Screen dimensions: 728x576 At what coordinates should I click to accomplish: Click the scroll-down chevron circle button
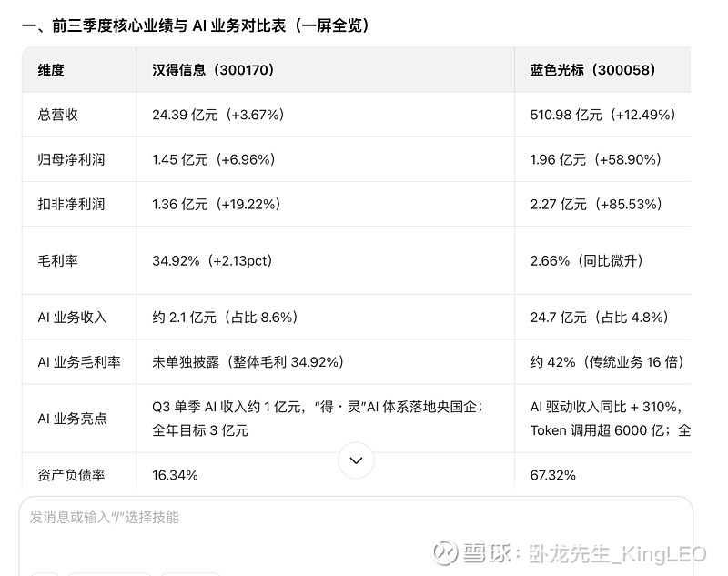pos(356,460)
